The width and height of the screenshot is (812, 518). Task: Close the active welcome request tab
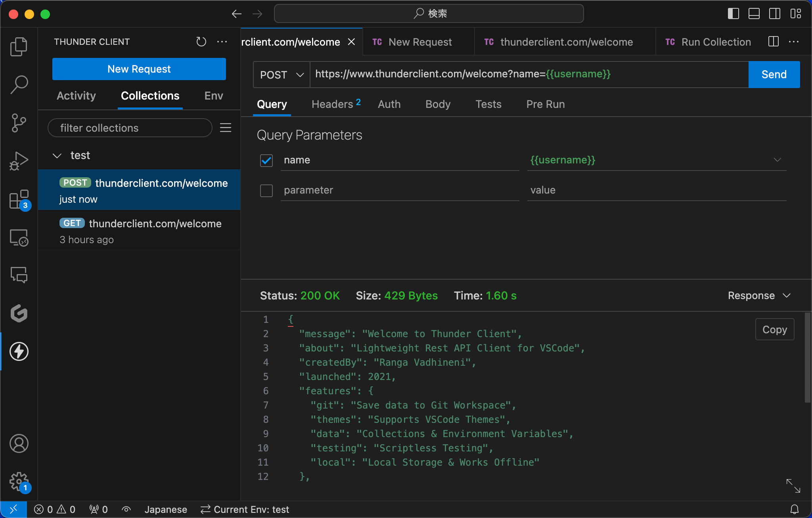click(x=351, y=42)
